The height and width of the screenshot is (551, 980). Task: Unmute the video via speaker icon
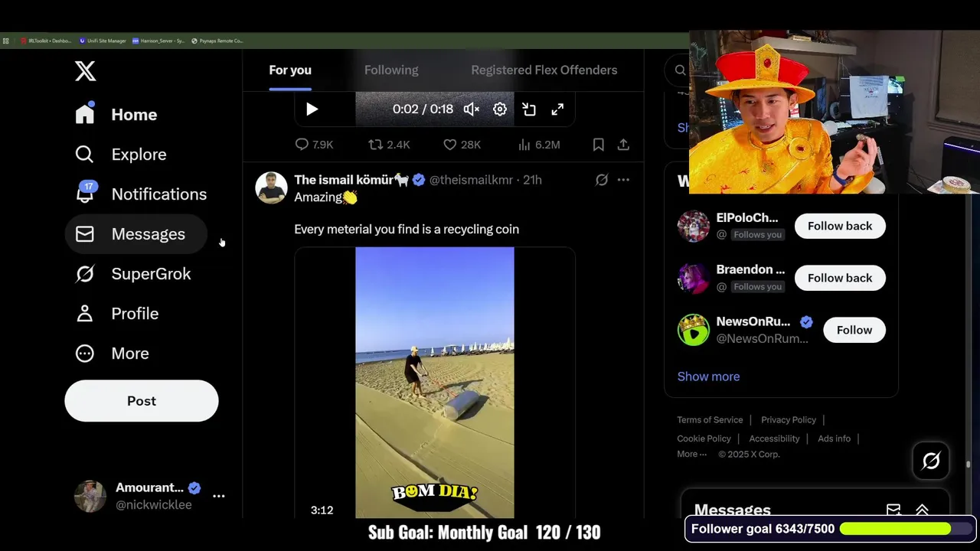click(x=471, y=109)
